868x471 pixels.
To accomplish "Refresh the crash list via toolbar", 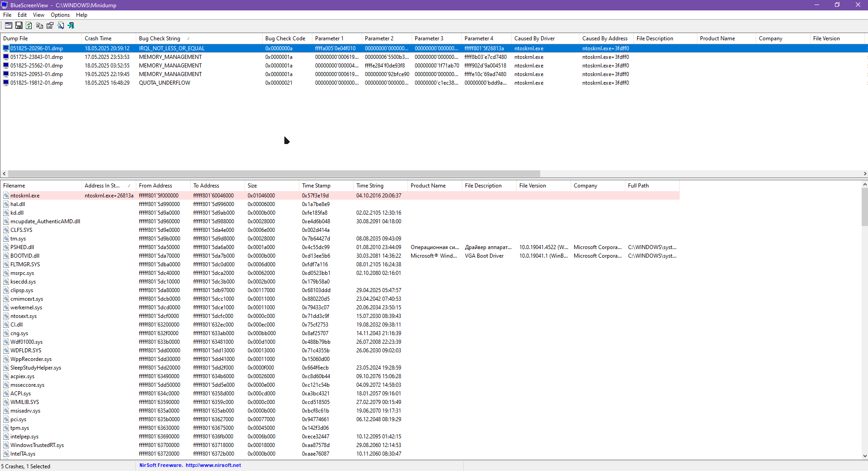I will (x=29, y=25).
